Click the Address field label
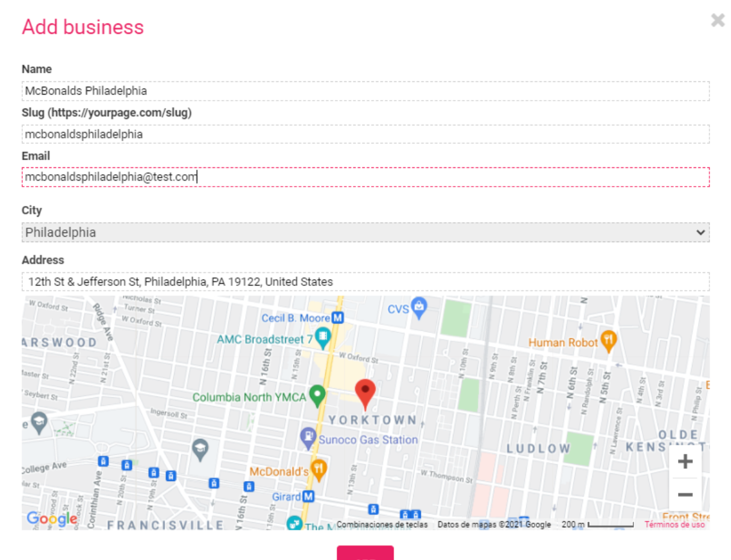 pyautogui.click(x=43, y=260)
